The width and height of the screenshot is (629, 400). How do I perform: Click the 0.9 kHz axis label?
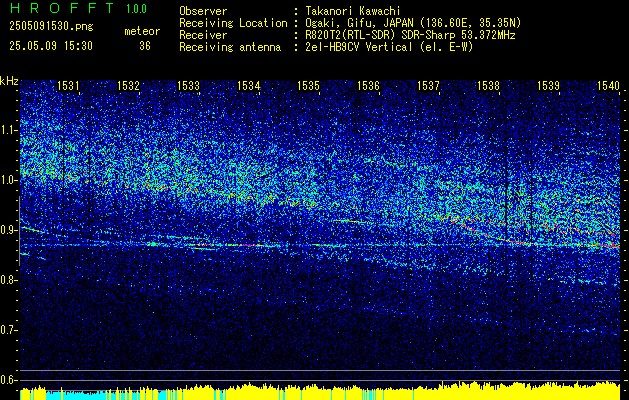[8, 230]
